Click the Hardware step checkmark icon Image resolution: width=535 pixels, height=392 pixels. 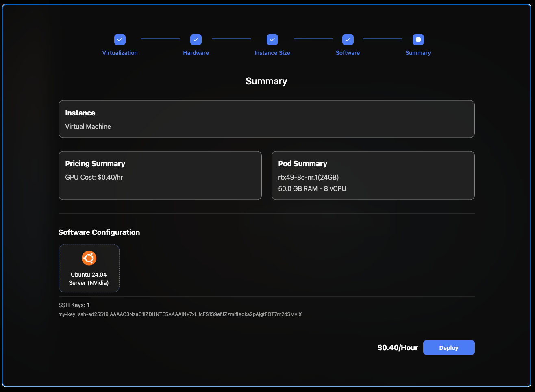(196, 39)
